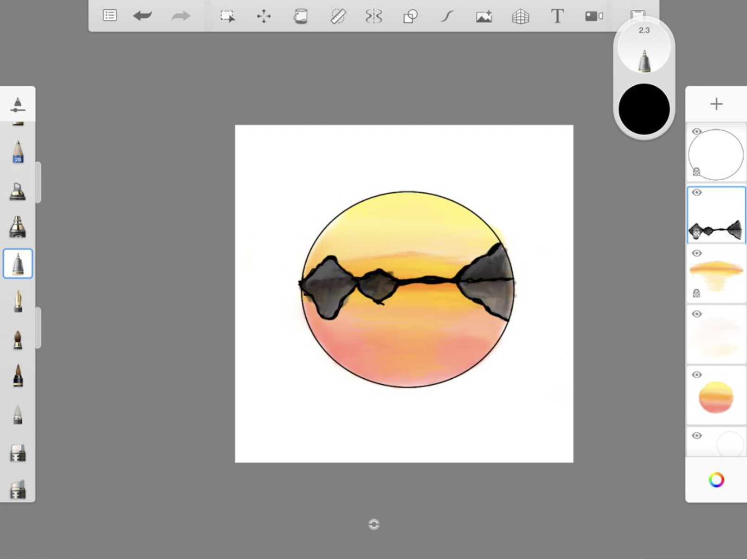Toggle visibility of the mountains layer
747x560 pixels.
[696, 192]
